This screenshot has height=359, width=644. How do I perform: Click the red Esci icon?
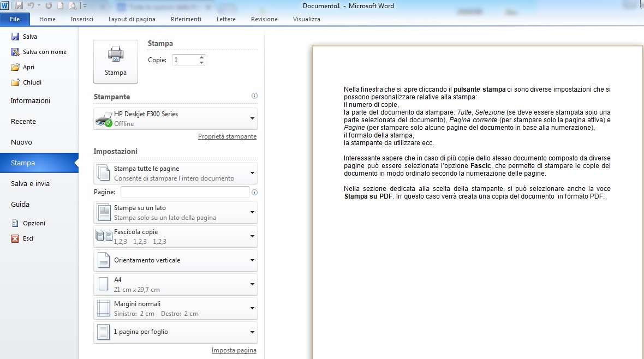[x=15, y=238]
